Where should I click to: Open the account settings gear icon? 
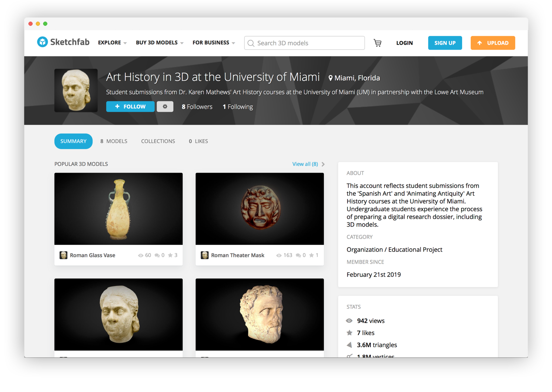pos(165,106)
